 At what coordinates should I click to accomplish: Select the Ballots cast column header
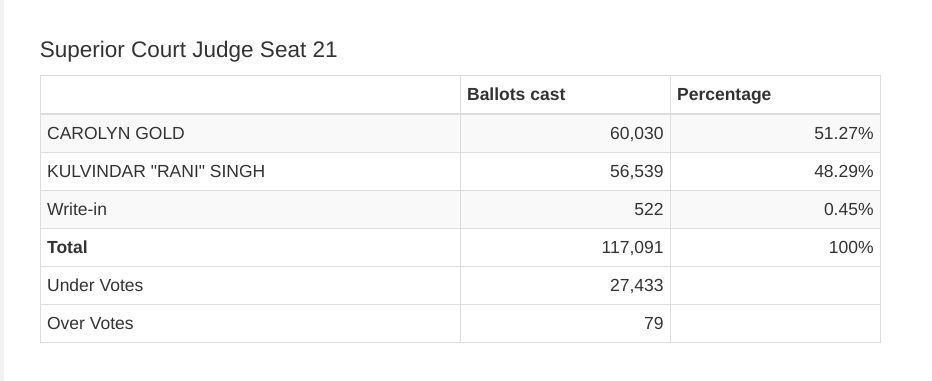516,95
